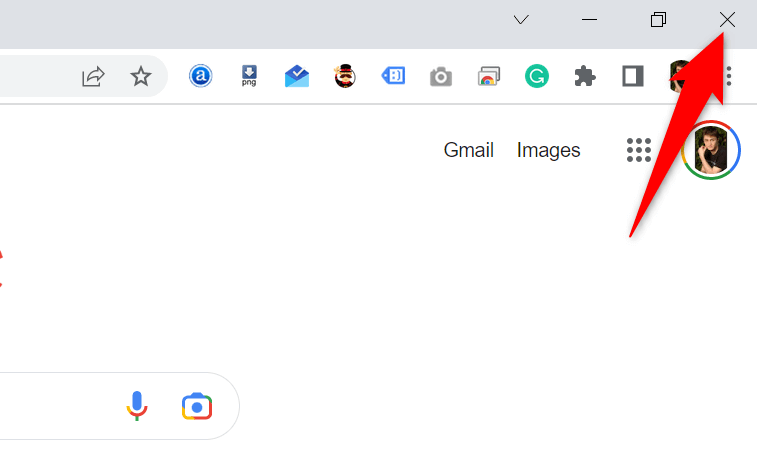Open the Chrome three-dot menu

tap(729, 77)
